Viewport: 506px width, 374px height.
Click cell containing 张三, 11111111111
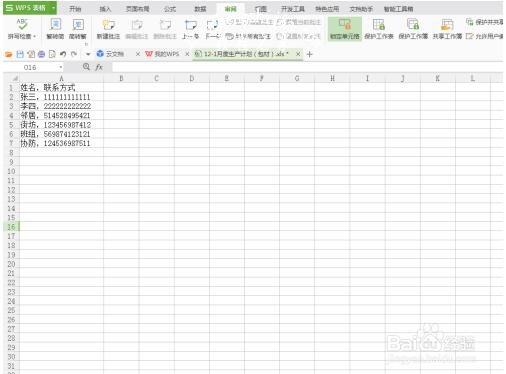point(61,97)
